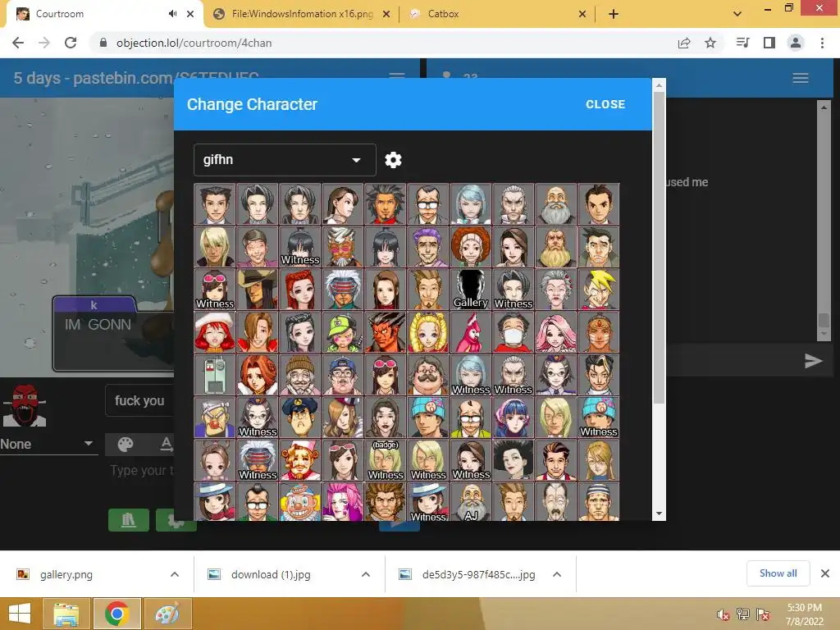Open the None pose dropdown
840x630 pixels.
(48, 444)
